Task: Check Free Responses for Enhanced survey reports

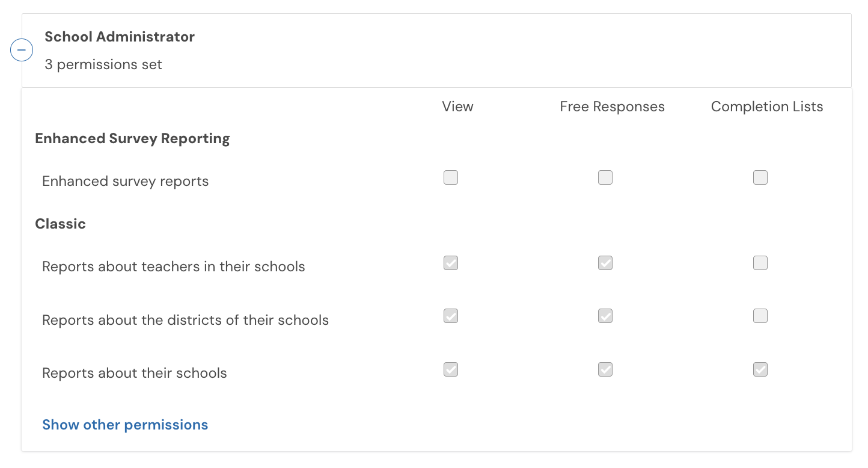Action: (x=605, y=177)
